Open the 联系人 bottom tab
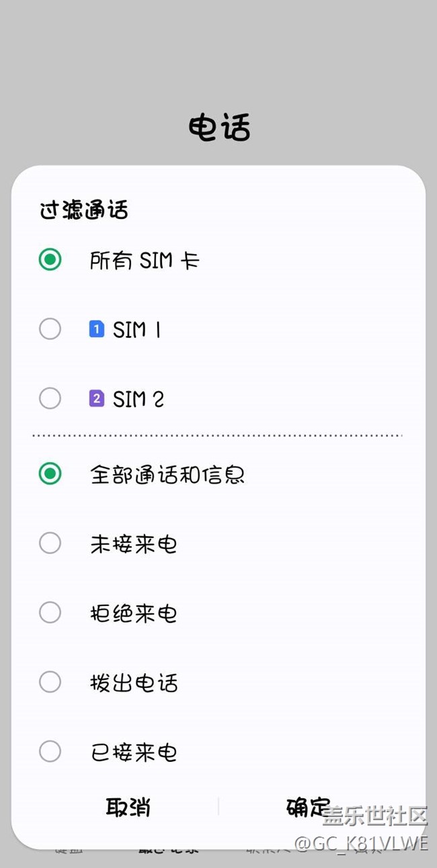The height and width of the screenshot is (868, 437). click(x=269, y=851)
